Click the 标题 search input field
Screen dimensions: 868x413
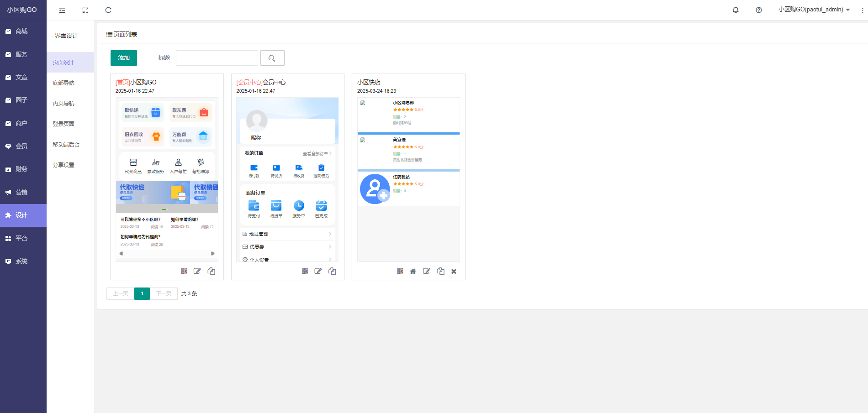217,58
